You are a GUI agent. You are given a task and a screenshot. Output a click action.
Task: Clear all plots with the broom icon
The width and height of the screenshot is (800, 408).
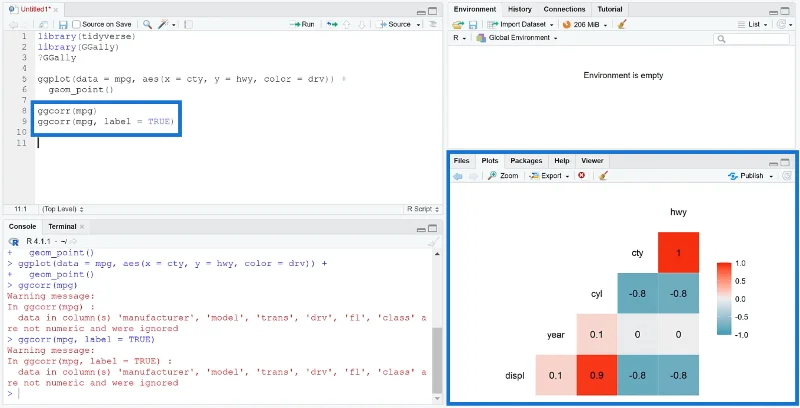point(603,175)
